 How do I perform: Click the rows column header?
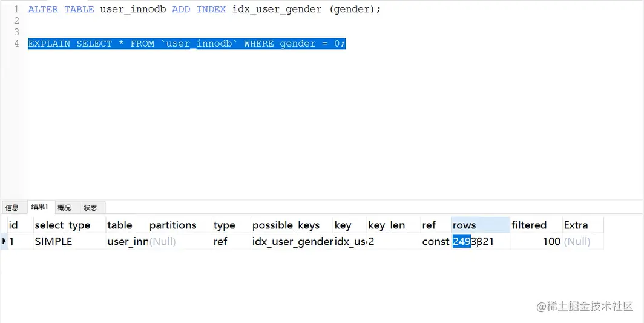coord(481,225)
